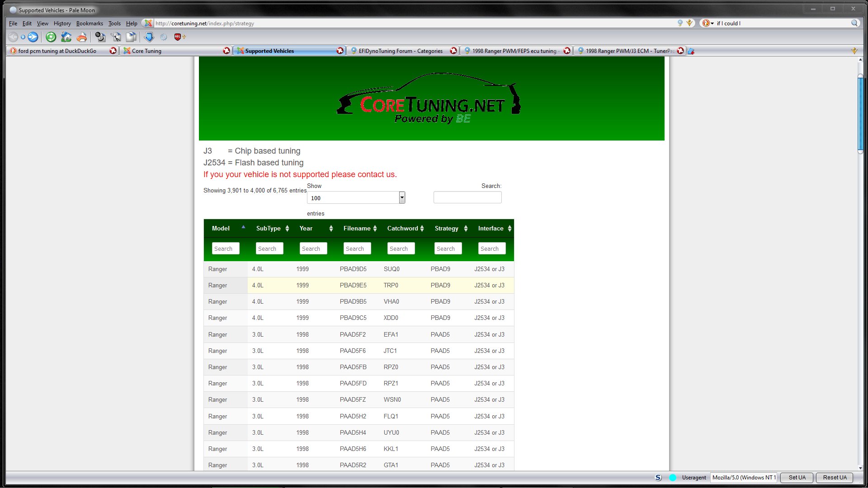This screenshot has width=868, height=488.
Task: Click the Copy documents toolbar icon
Action: (131, 37)
